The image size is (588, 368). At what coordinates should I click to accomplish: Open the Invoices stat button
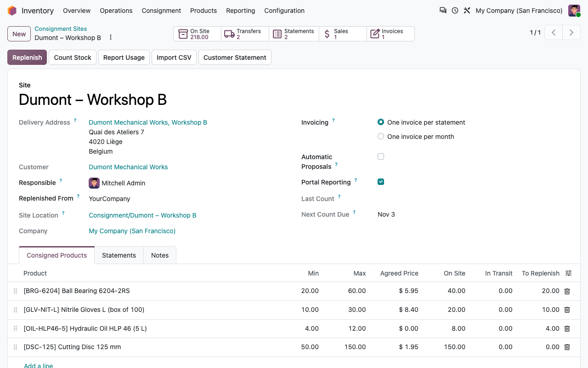[x=390, y=34]
